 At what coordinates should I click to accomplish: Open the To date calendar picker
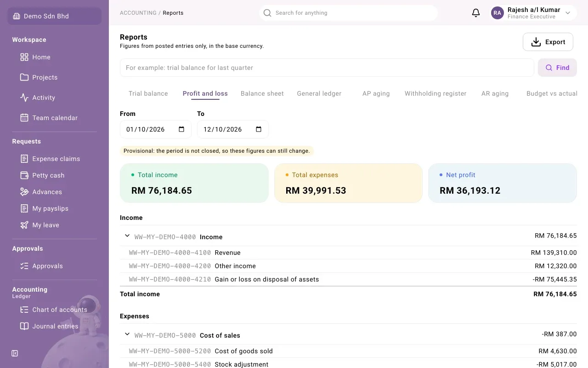click(x=259, y=129)
